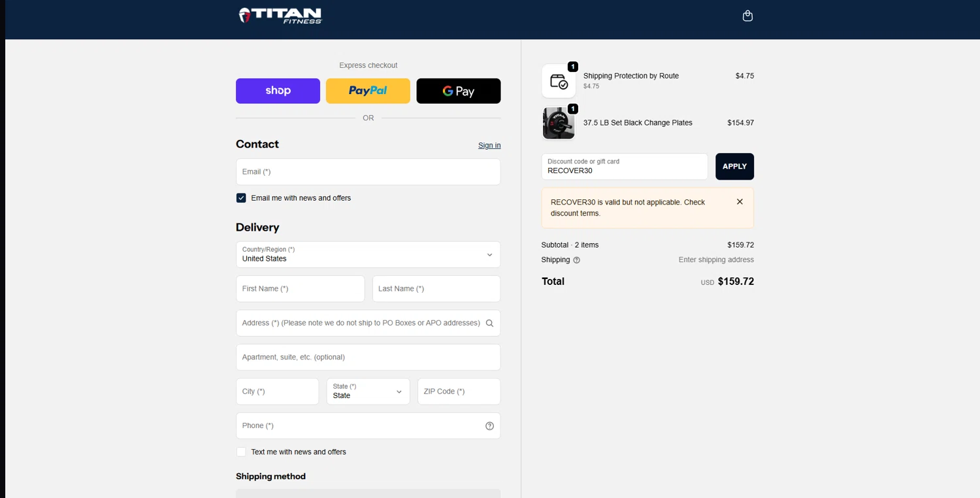Check Text me with news and offers
Screen dimensions: 980x498
coord(241,452)
